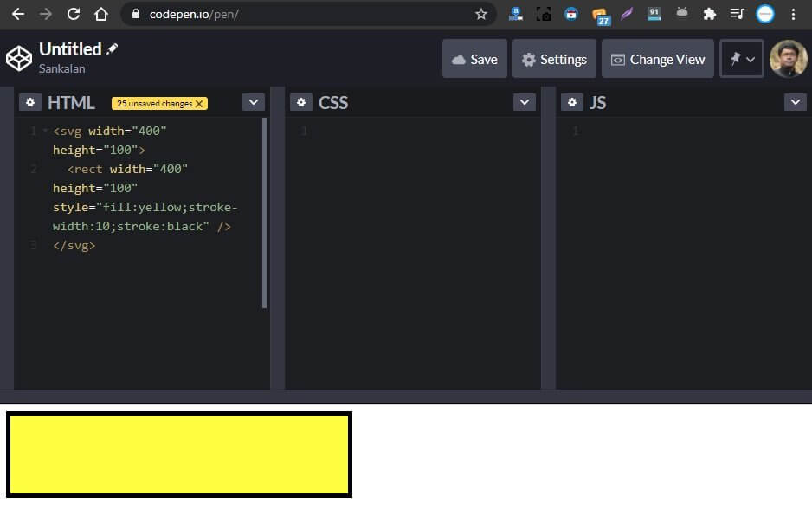Viewport: 812px width, 509px height.
Task: Open CSS editor settings gear
Action: [301, 102]
